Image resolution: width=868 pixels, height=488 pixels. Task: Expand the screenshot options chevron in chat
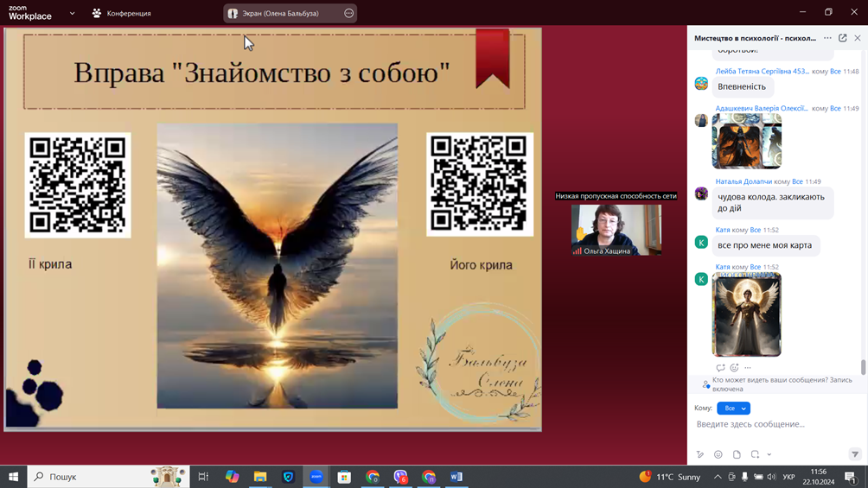769,454
